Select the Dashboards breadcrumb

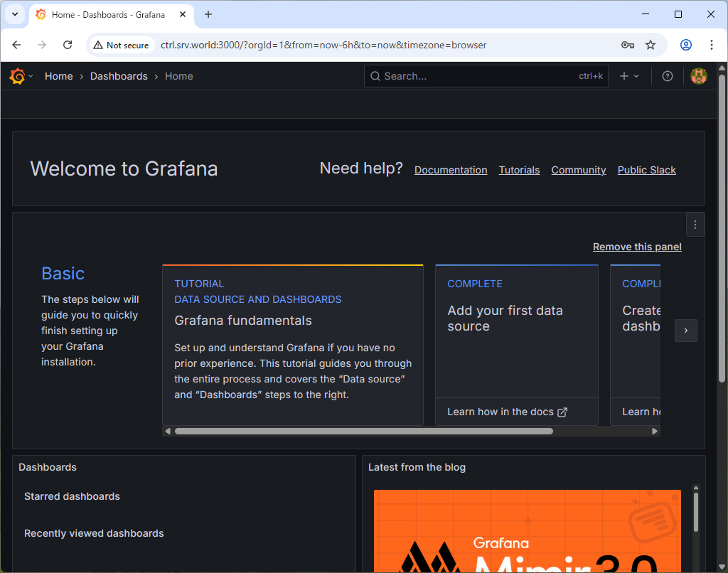pyautogui.click(x=119, y=76)
